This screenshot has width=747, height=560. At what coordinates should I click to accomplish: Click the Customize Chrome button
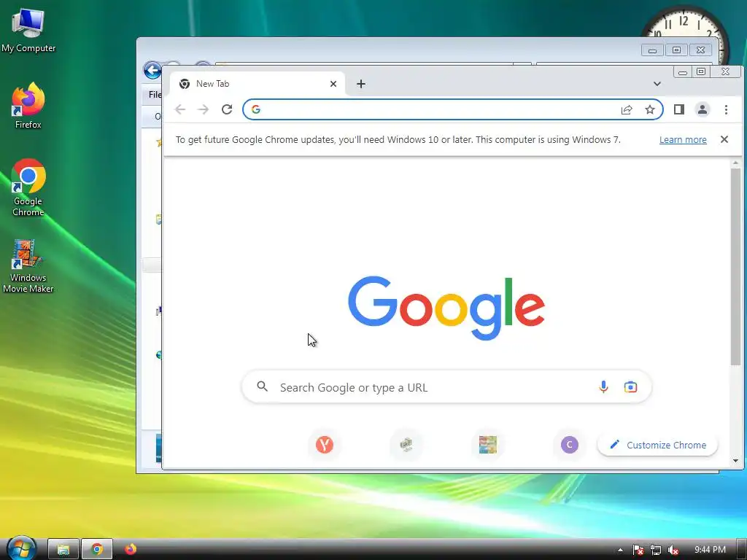point(657,445)
